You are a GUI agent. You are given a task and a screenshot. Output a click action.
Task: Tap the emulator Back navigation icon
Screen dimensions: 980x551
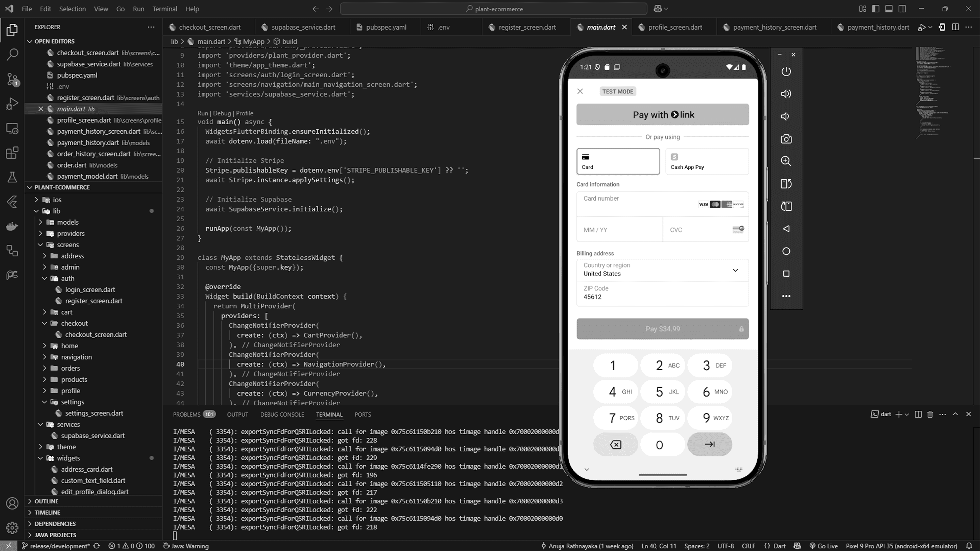click(x=786, y=229)
